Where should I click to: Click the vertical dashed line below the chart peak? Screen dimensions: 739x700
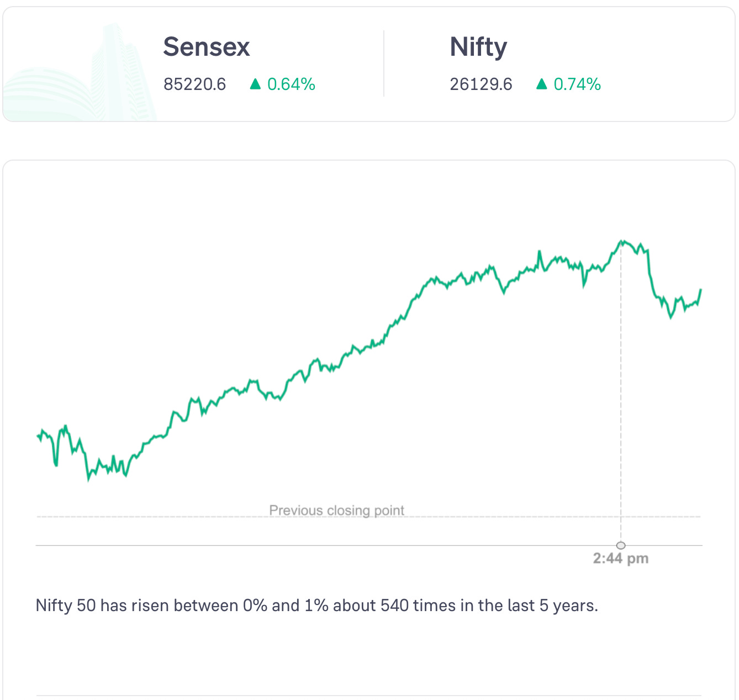coord(621,386)
